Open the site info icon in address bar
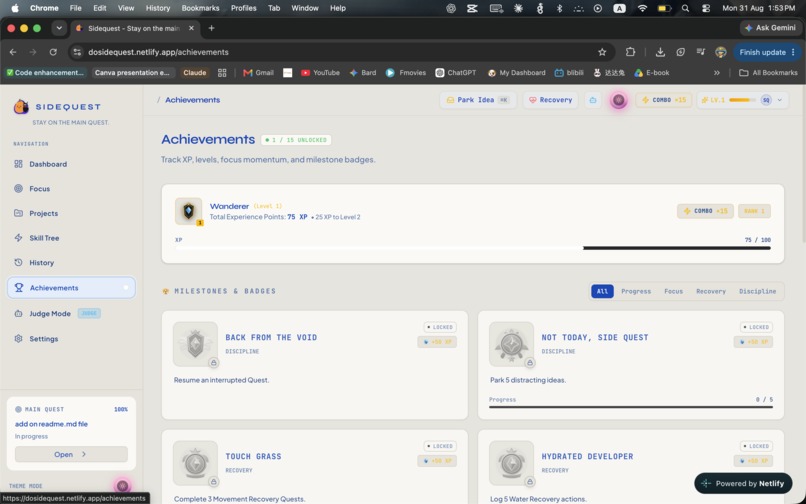806x504 pixels. [x=77, y=52]
